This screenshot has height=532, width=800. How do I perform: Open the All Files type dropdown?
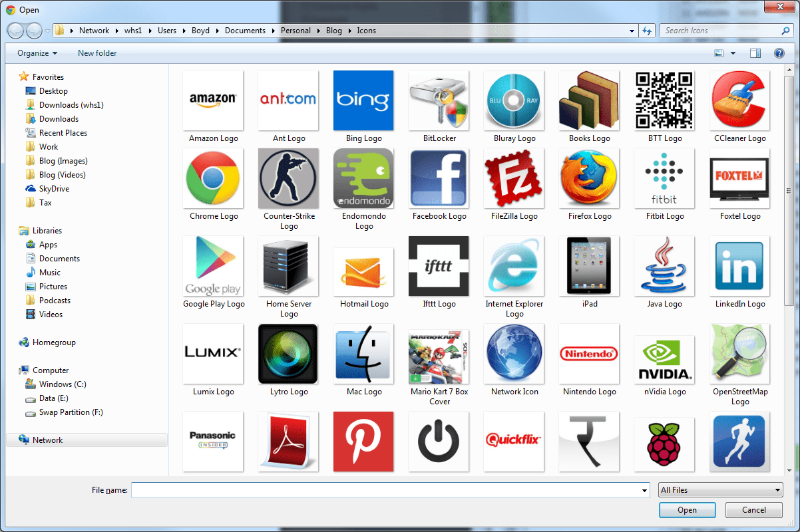[720, 490]
